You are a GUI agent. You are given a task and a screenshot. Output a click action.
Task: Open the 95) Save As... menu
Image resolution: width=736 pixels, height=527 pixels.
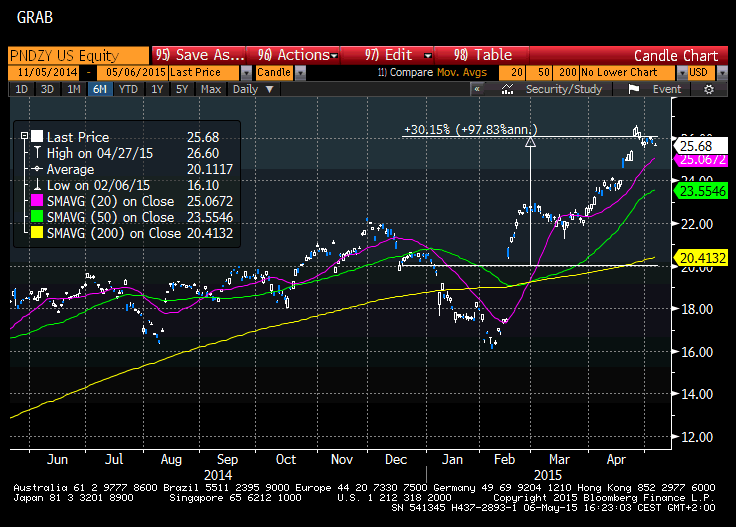(199, 55)
